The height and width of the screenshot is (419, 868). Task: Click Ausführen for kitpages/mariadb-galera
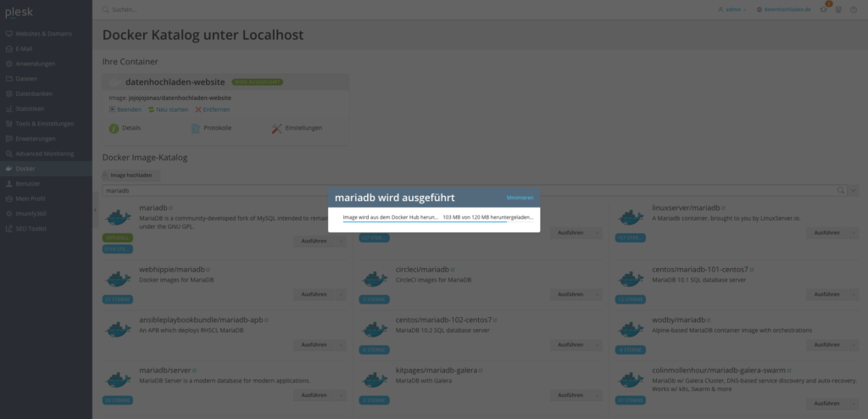click(570, 395)
